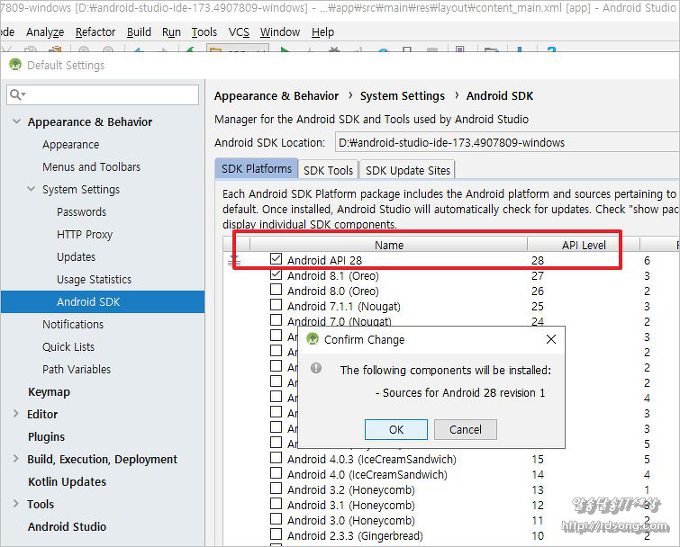Cancel the Confirm Change dialog
This screenshot has height=547, width=680.
465,429
